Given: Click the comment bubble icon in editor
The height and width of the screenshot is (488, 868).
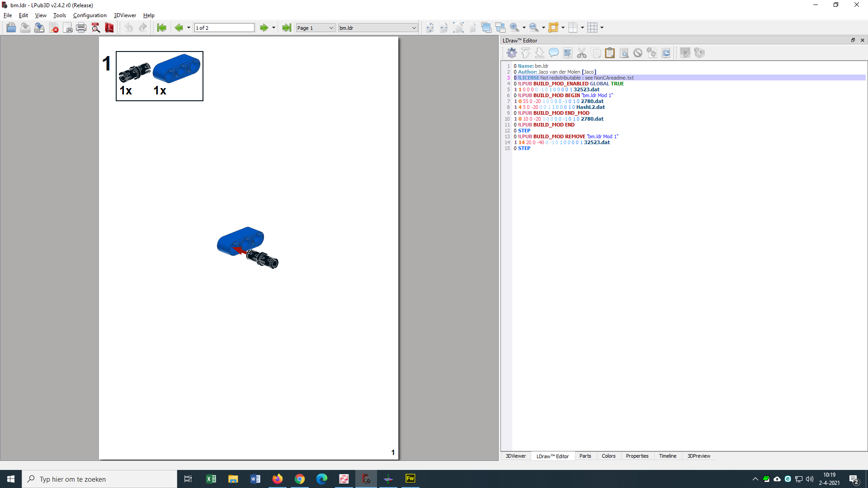Looking at the screenshot, I should (554, 53).
